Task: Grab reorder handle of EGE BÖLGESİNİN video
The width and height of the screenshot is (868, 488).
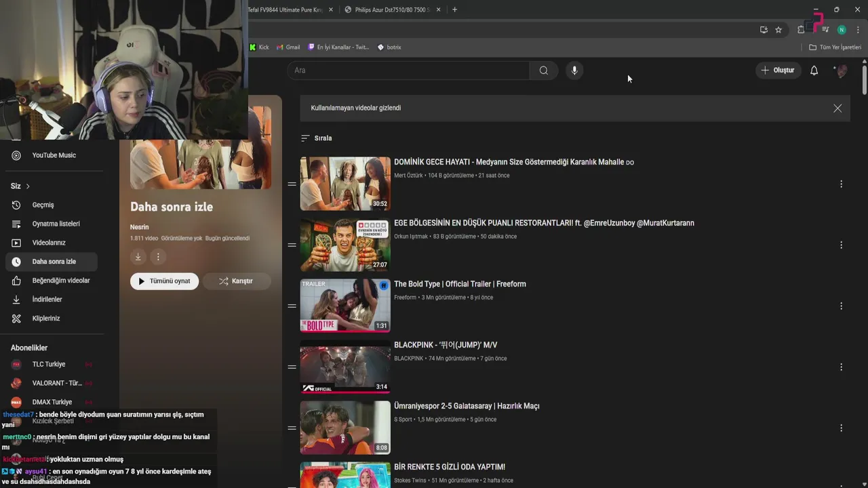Action: 292,245
